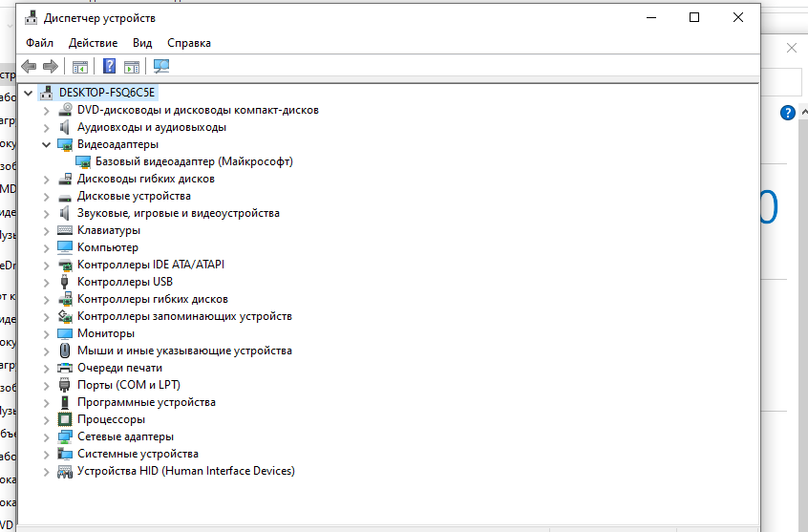This screenshot has width=808, height=532.
Task: Click the Мониторы category icon
Action: (65, 333)
